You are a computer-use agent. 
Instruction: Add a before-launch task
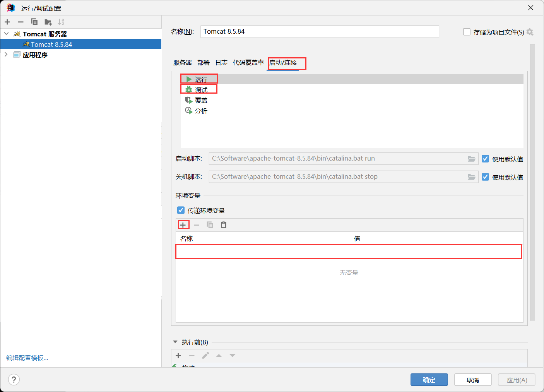[x=178, y=355]
